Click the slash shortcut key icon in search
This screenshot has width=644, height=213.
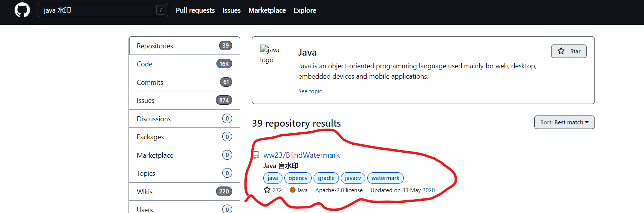(x=161, y=10)
